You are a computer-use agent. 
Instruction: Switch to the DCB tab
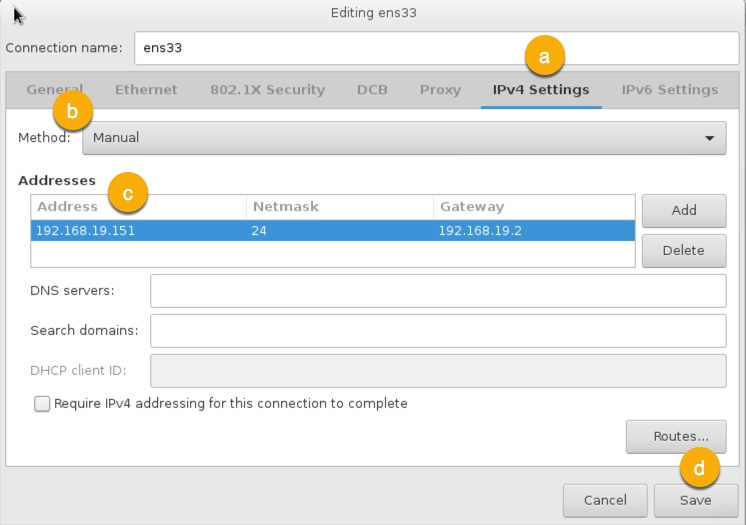[372, 90]
